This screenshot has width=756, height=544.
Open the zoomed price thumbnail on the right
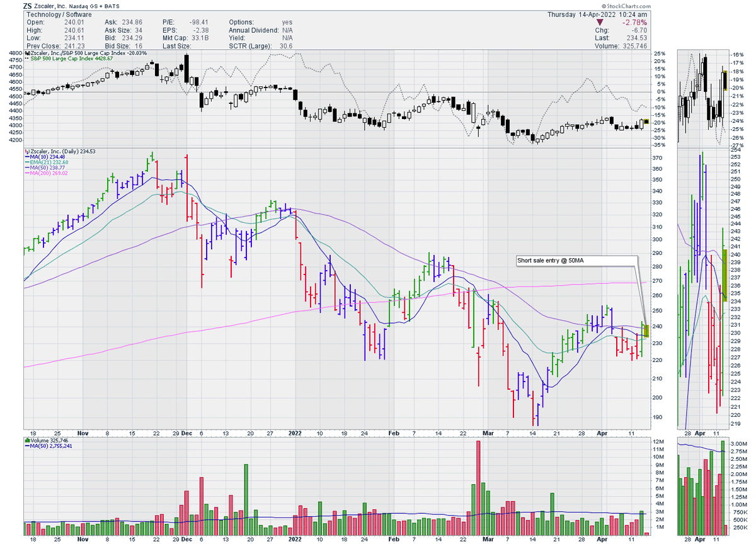[x=702, y=290]
